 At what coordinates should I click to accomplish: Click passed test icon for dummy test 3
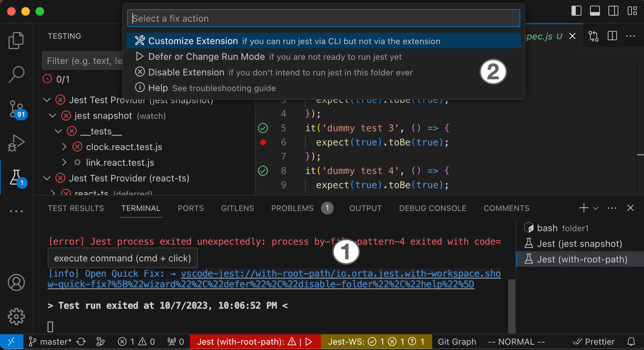point(263,128)
